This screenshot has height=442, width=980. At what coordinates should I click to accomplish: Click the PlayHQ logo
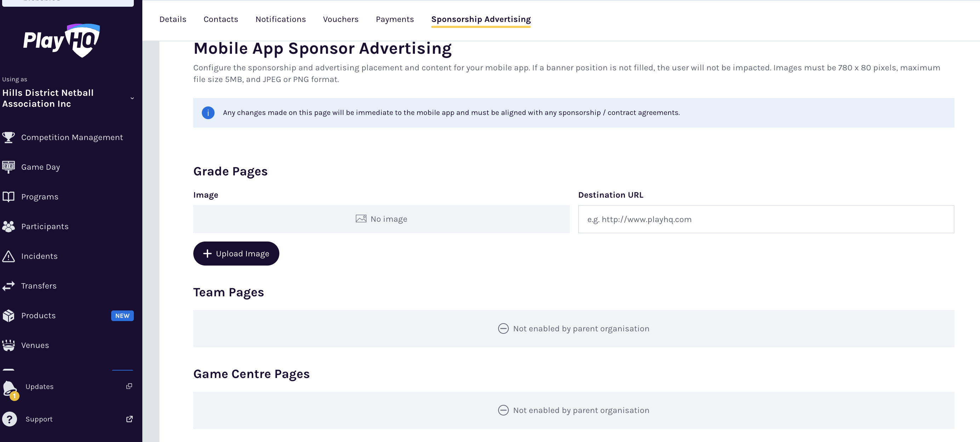[x=62, y=40]
